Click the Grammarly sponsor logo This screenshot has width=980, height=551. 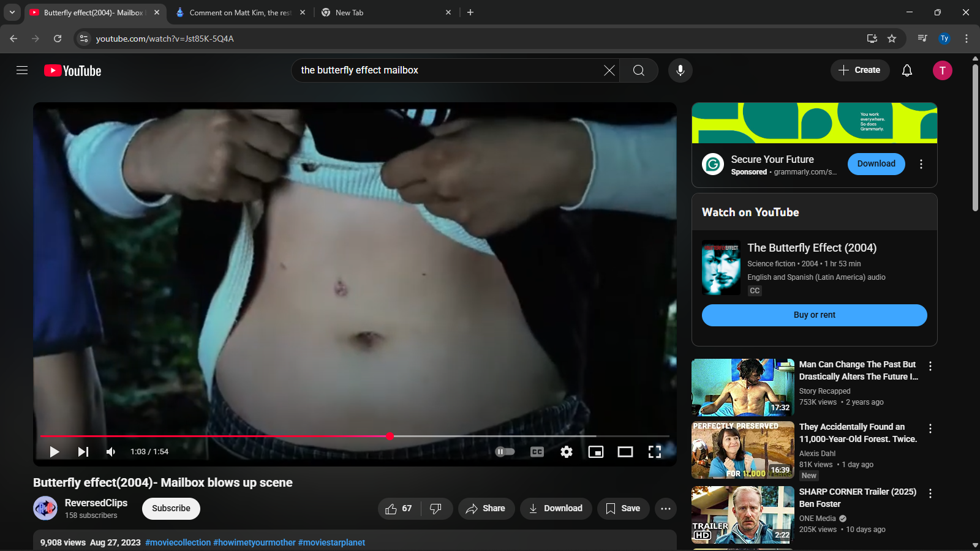(713, 164)
